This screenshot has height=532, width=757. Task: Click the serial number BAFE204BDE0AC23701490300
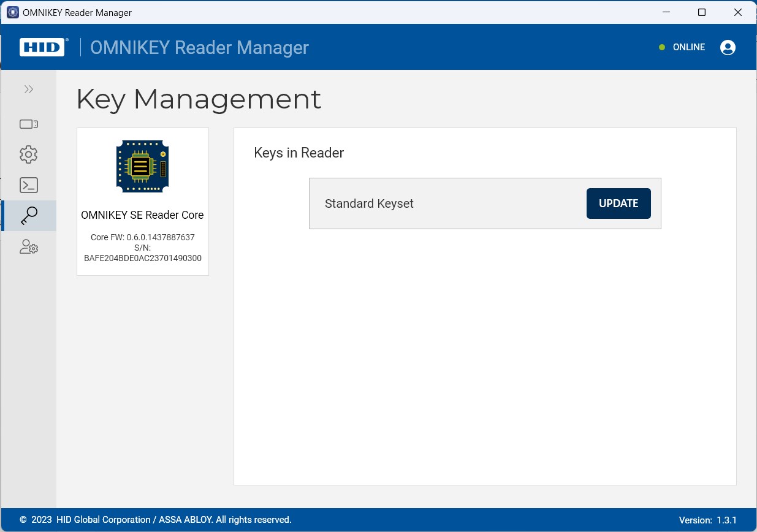(142, 258)
